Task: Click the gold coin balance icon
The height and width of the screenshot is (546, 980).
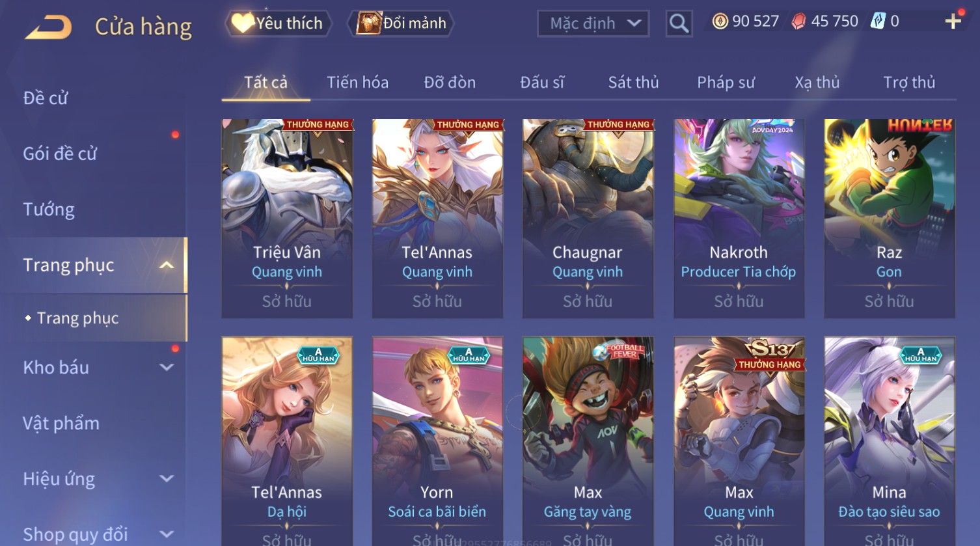Action: [720, 21]
